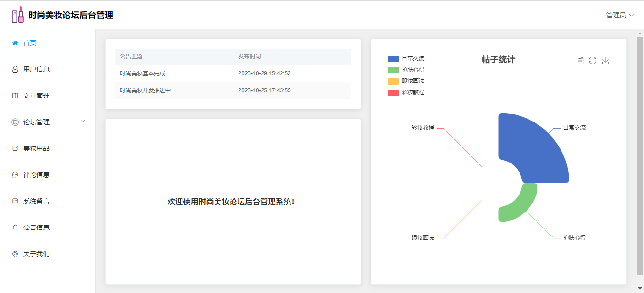The height and width of the screenshot is (293, 644).
Task: Click the home icon beside 首页
Action: [15, 43]
